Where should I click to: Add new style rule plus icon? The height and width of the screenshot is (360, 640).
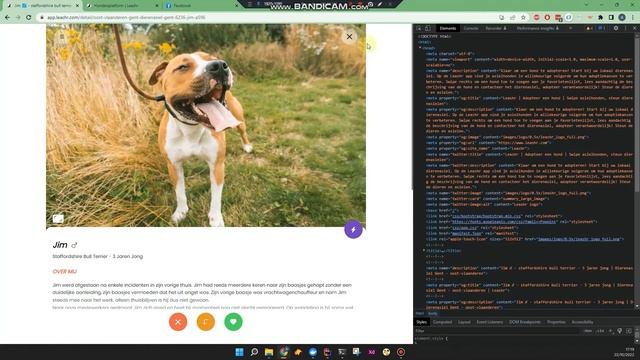pos(610,331)
